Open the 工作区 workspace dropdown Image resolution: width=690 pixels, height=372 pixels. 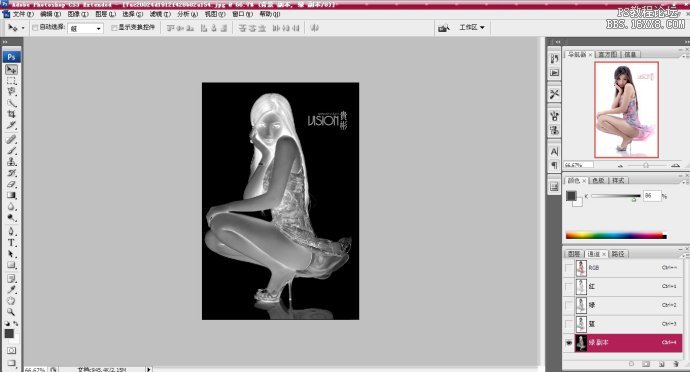click(x=472, y=27)
